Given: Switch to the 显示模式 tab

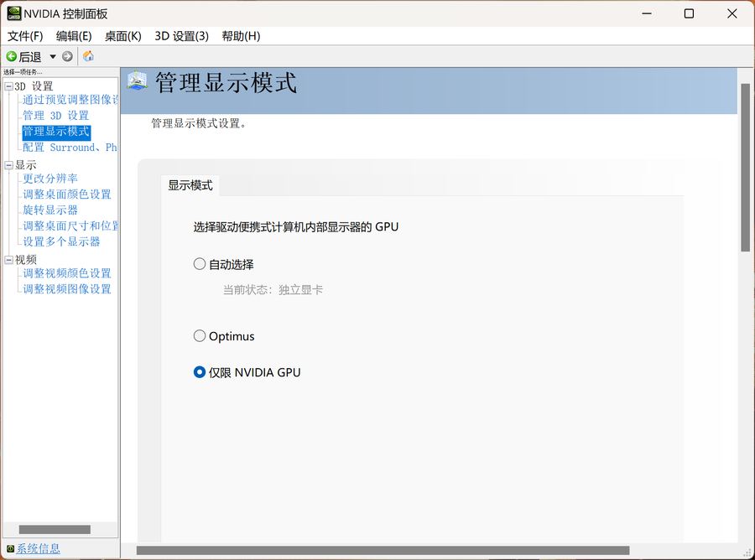Looking at the screenshot, I should click(190, 185).
